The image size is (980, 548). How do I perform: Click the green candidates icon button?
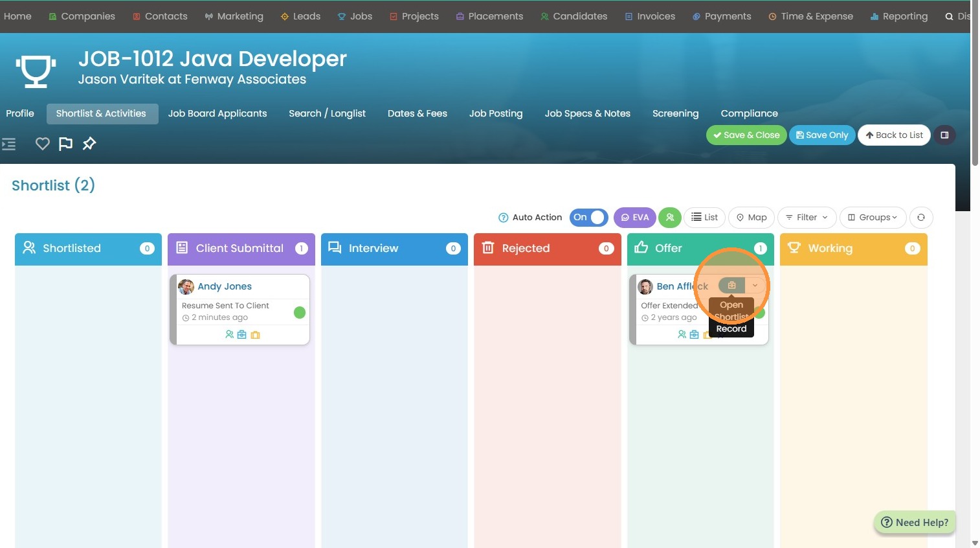coord(670,218)
